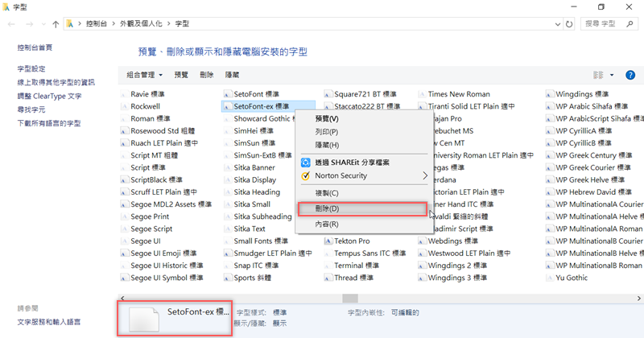
Task: Click the refresh button in address bar
Action: click(x=569, y=24)
